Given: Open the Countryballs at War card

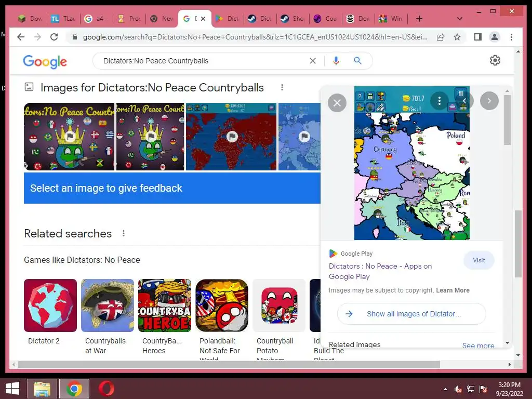Looking at the screenshot, I should (x=108, y=316).
